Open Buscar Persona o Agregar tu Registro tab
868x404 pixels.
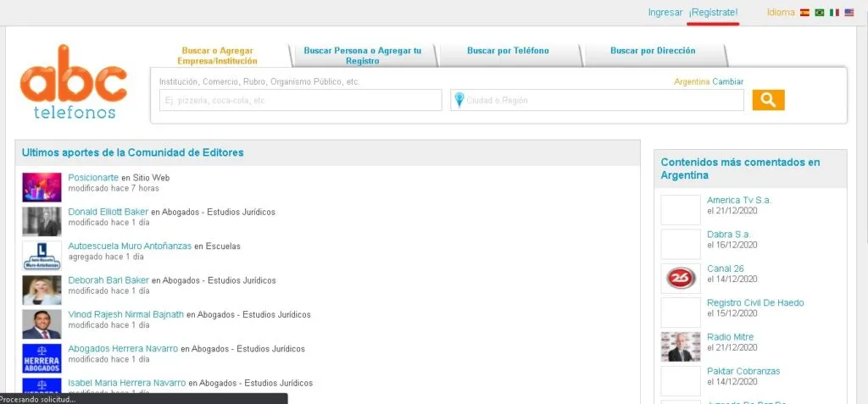click(362, 56)
